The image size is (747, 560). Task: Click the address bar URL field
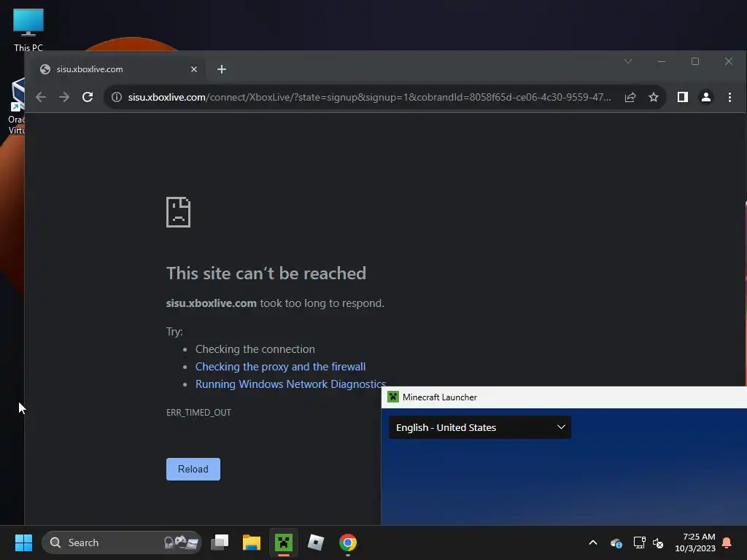pyautogui.click(x=369, y=97)
